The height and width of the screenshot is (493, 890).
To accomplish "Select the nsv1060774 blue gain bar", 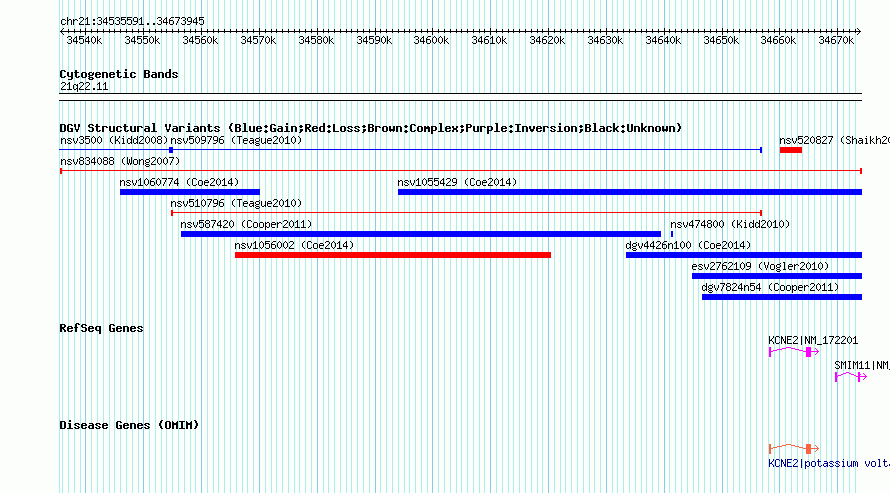I will click(190, 192).
